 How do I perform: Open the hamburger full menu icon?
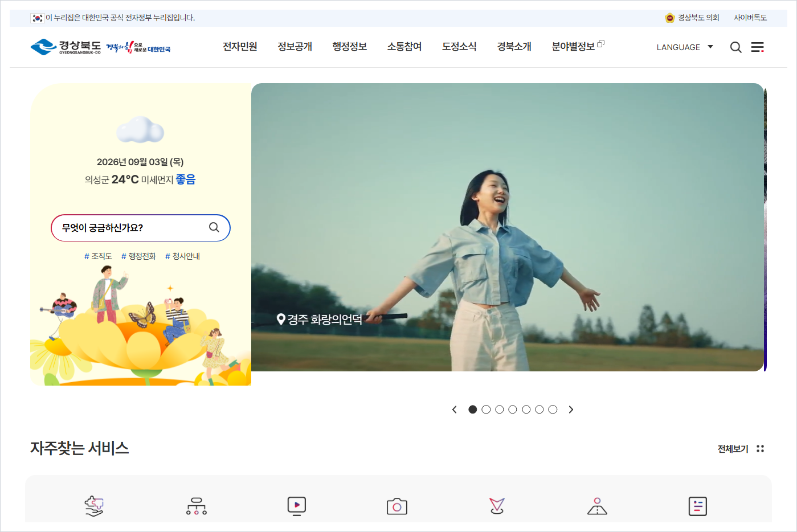757,47
